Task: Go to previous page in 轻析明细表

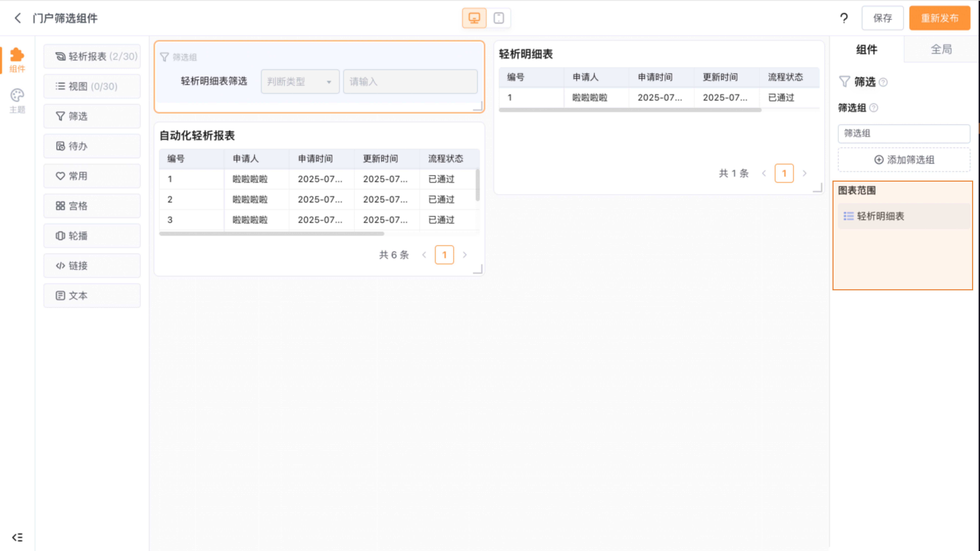Action: 764,173
